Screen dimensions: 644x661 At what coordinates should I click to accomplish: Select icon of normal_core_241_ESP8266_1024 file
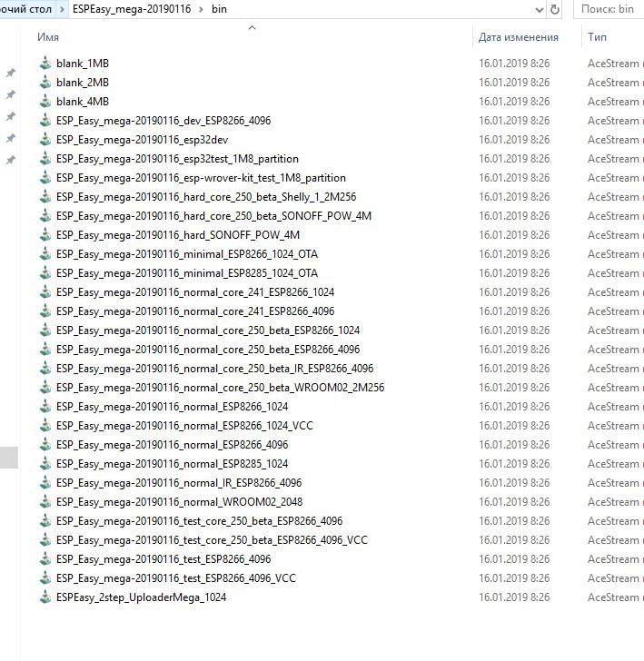(x=45, y=292)
